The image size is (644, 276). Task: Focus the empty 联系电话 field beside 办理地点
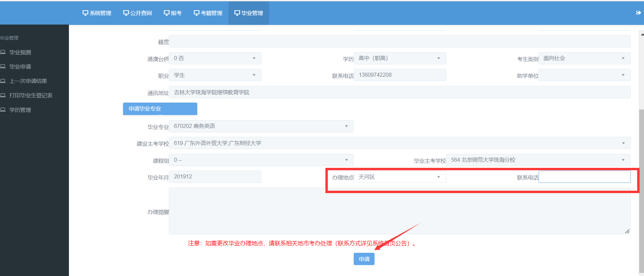click(x=584, y=177)
